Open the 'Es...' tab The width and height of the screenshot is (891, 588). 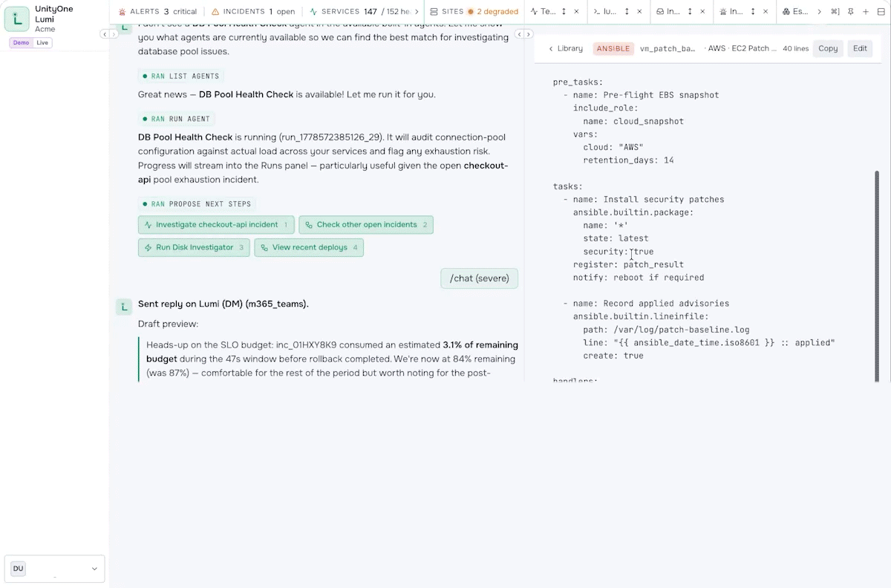click(x=795, y=12)
